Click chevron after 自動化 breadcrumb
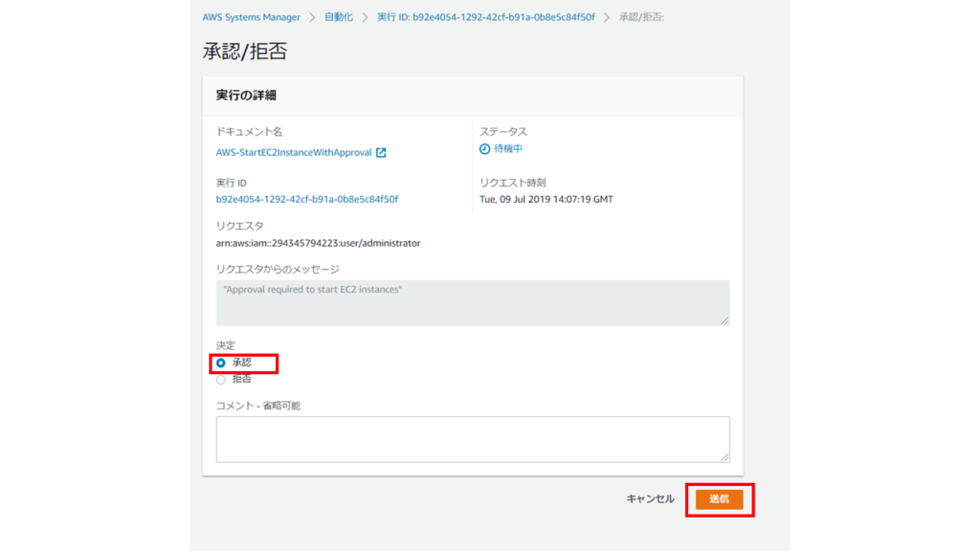The height and width of the screenshot is (551, 980). click(365, 17)
